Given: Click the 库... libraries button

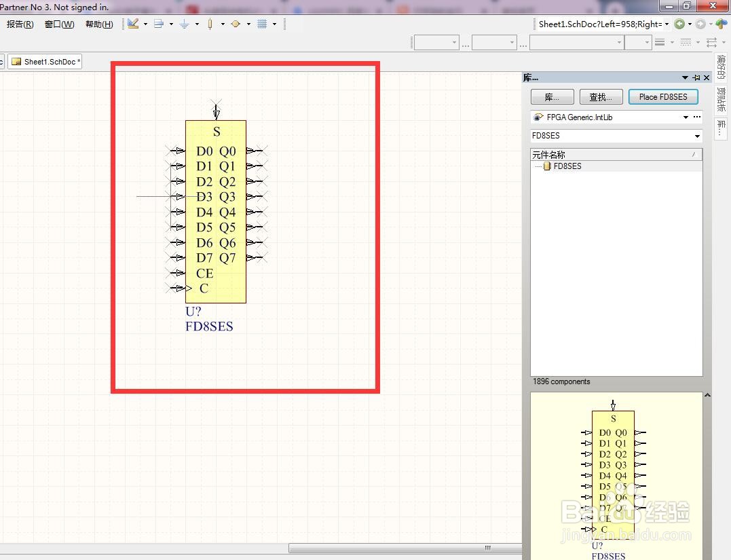Looking at the screenshot, I should (552, 97).
